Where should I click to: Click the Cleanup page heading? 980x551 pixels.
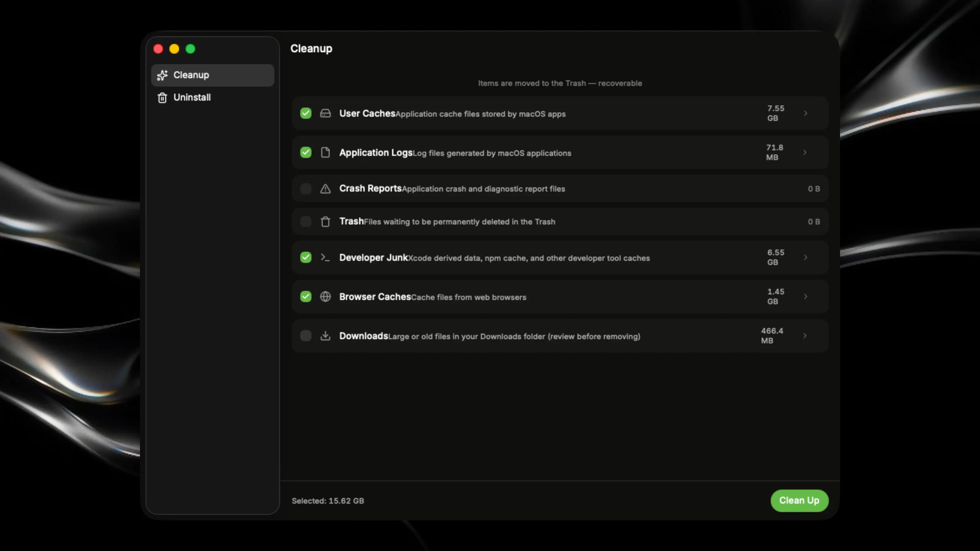(x=311, y=49)
